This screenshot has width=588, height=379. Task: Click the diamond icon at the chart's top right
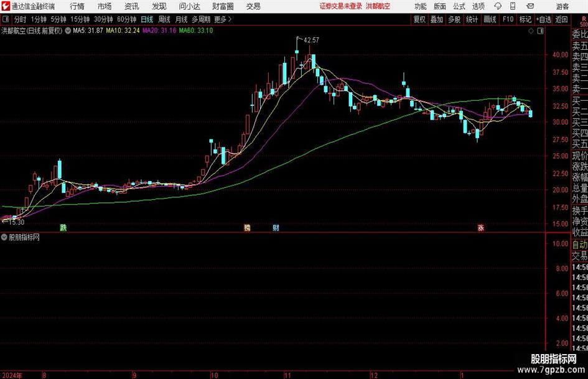[x=531, y=31]
